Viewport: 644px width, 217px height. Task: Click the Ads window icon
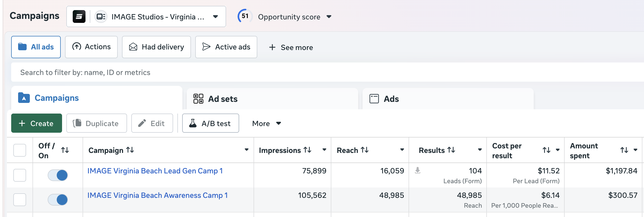(x=374, y=99)
